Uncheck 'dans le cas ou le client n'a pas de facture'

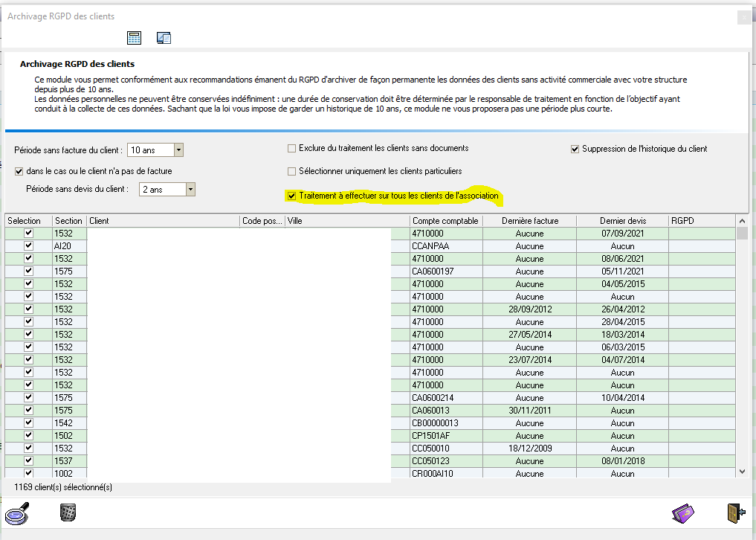tap(19, 171)
